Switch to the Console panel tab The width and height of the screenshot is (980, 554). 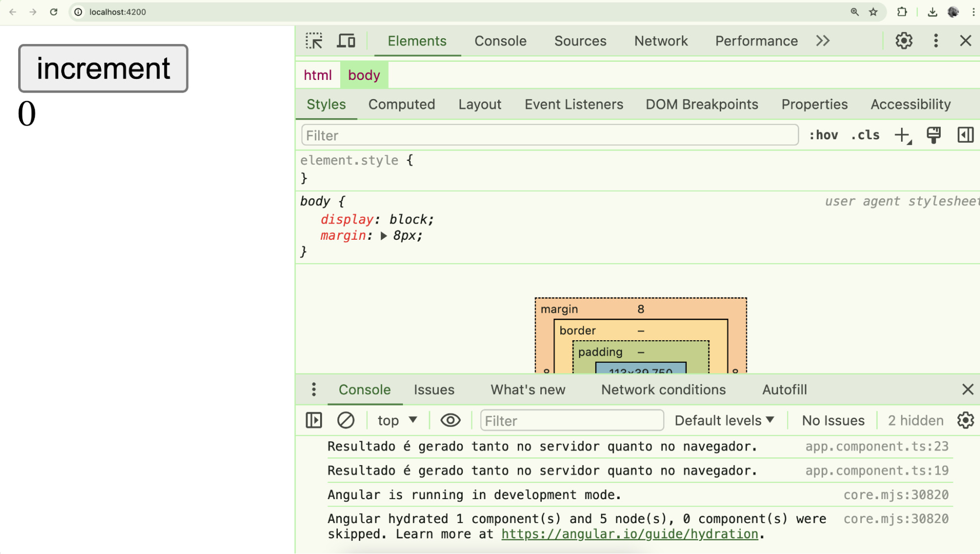(x=500, y=40)
